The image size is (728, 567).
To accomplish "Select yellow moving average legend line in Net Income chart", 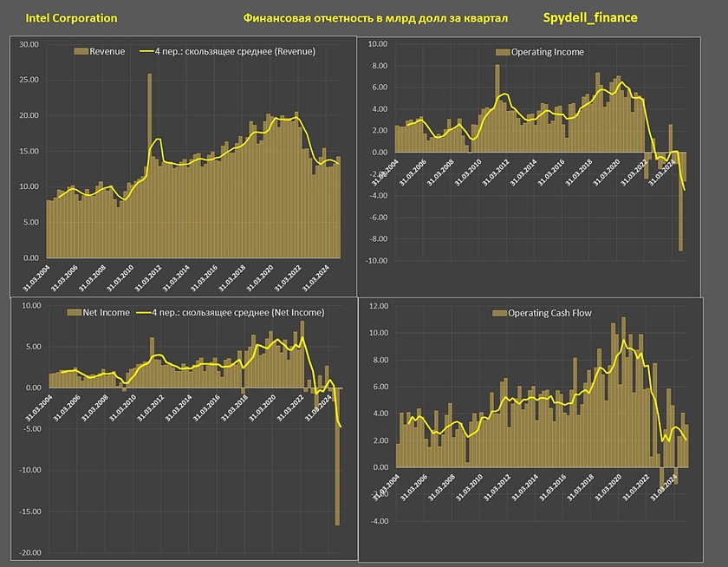I will [148, 312].
